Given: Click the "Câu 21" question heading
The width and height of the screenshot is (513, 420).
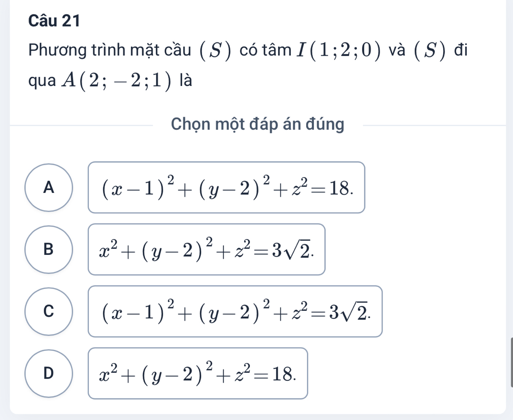Looking at the screenshot, I should (53, 20).
